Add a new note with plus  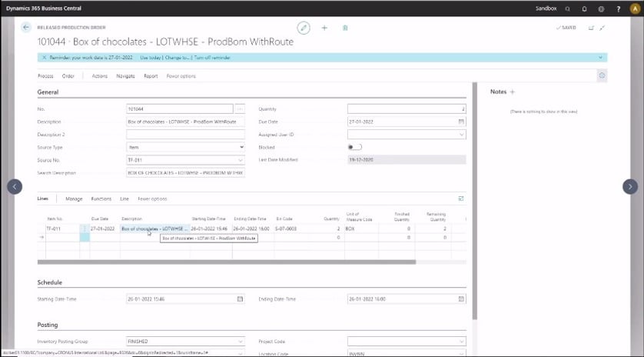(512, 92)
